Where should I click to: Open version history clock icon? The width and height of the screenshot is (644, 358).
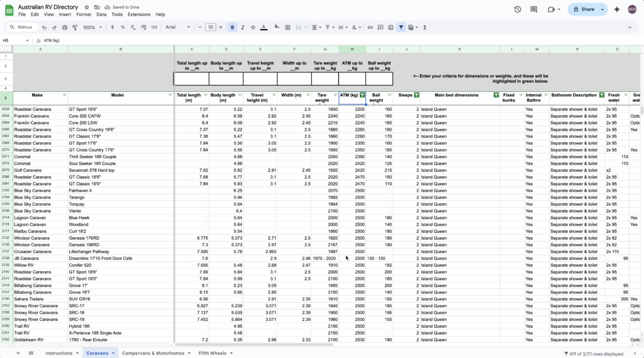518,9
